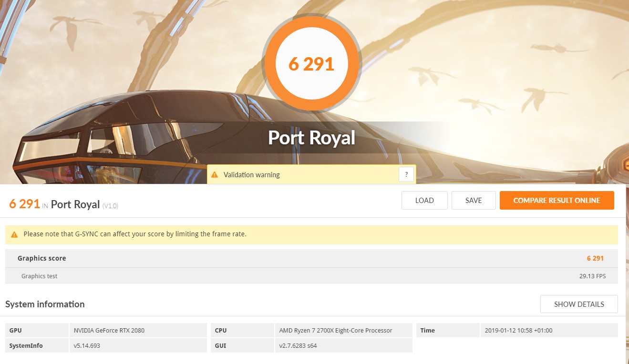
Task: Click the circular 6 291 score badge
Action: tap(311, 63)
